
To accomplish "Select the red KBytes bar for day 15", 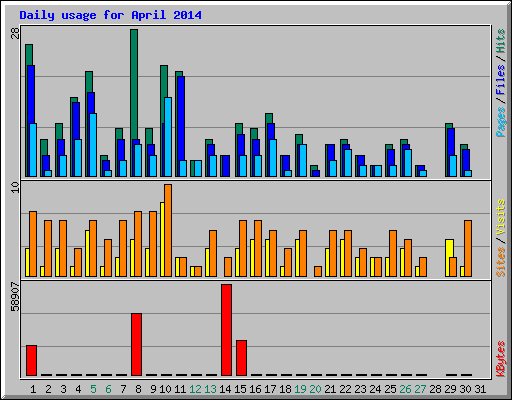I will point(241,358).
